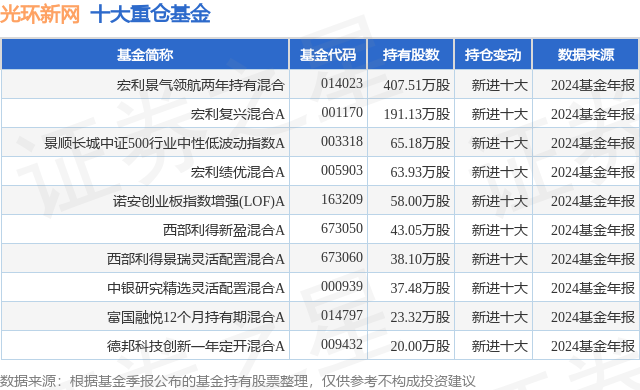
Task: Click fund code 003318
Action: 342,141
